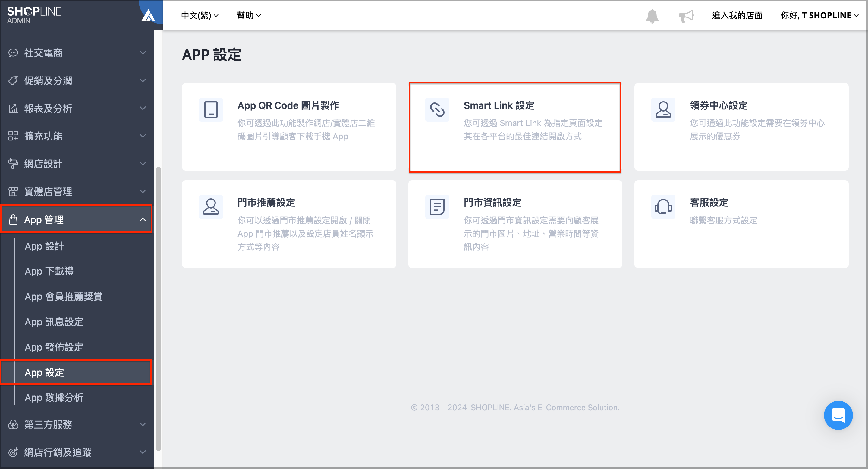The height and width of the screenshot is (469, 868).
Task: Click the 門市推薦設定 person icon
Action: (x=211, y=206)
